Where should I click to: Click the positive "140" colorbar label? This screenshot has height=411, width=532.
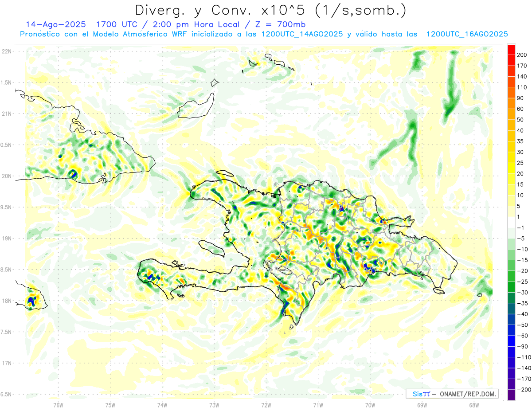[x=522, y=77]
